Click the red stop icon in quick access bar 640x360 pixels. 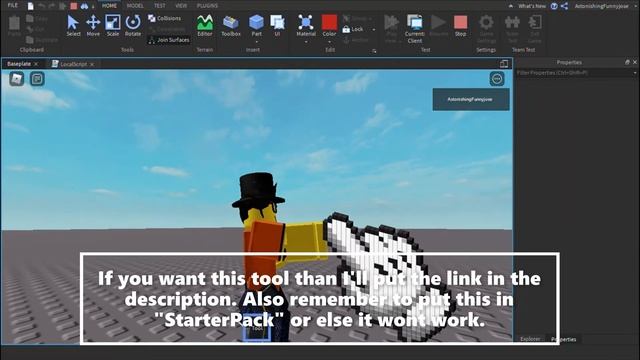pyautogui.click(x=74, y=6)
